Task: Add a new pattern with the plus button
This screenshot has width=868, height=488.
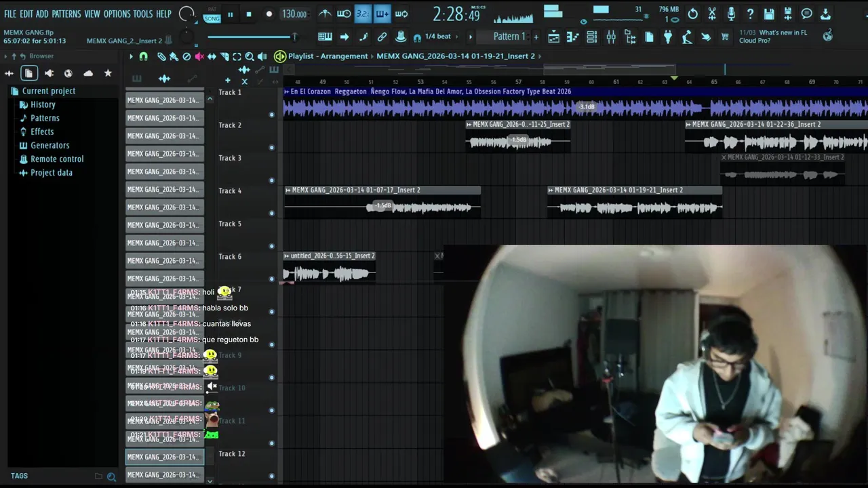Action: (536, 37)
